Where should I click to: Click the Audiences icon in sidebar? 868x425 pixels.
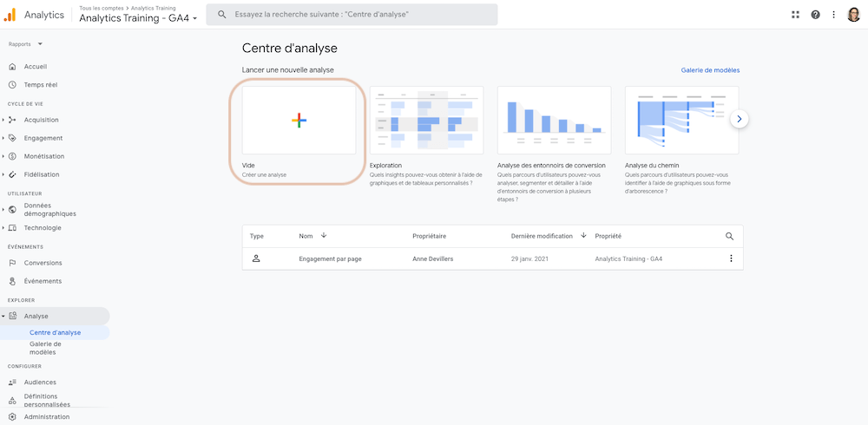(x=13, y=382)
